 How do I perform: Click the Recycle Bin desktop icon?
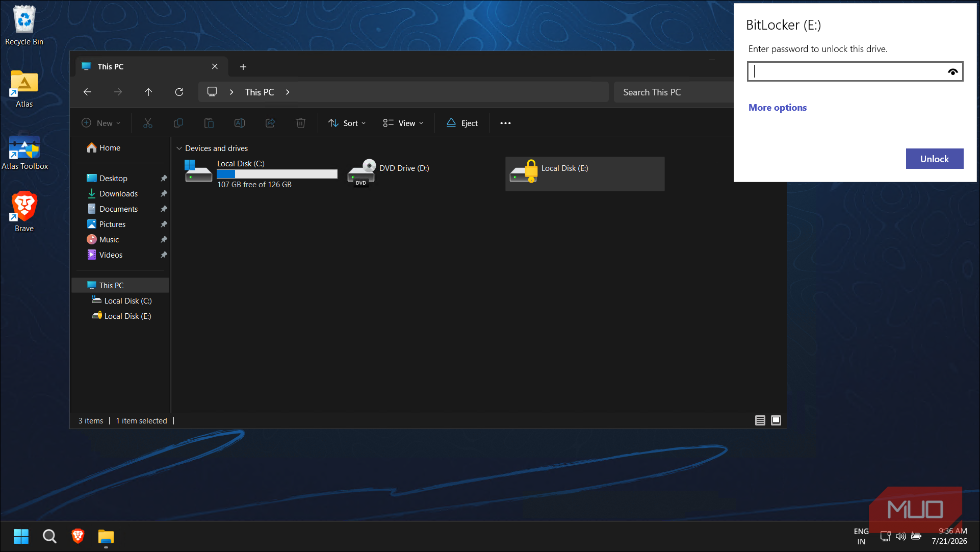pyautogui.click(x=24, y=25)
